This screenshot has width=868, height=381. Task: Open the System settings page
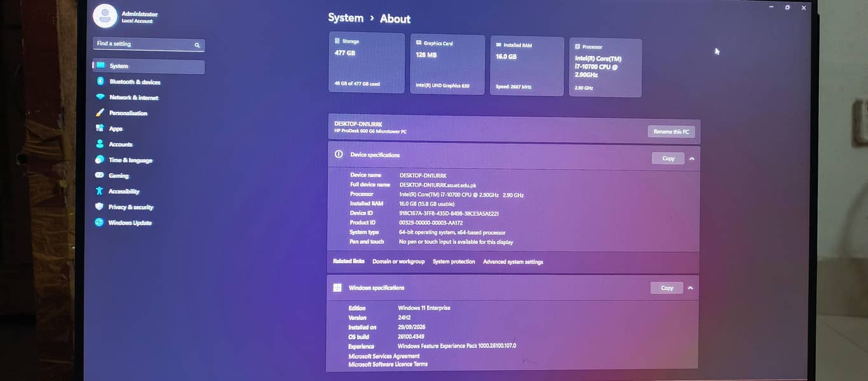pyautogui.click(x=149, y=66)
